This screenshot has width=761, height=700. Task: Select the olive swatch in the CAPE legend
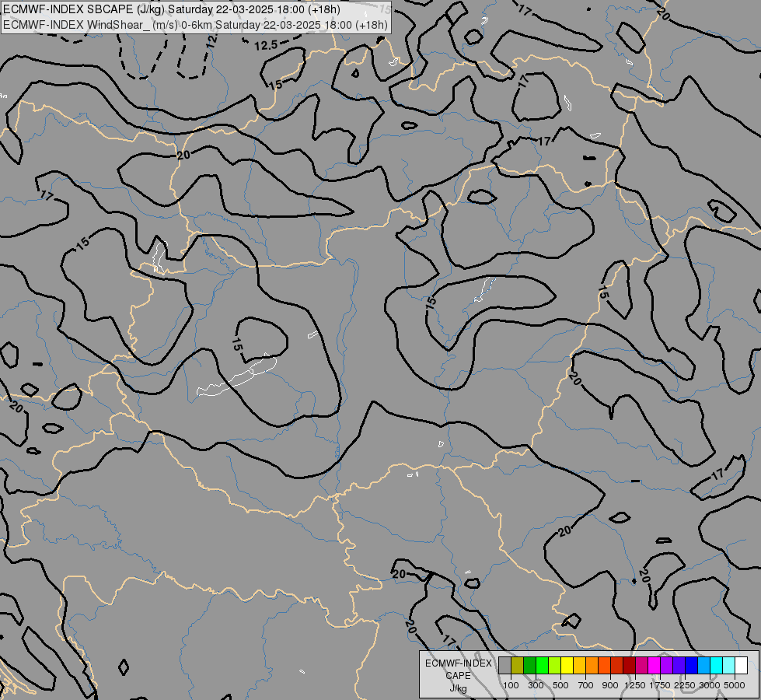[x=518, y=665]
